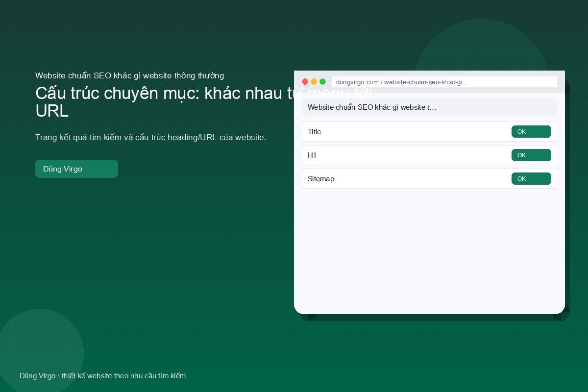
Task: Select the 'Title' row label
Action: (x=314, y=132)
